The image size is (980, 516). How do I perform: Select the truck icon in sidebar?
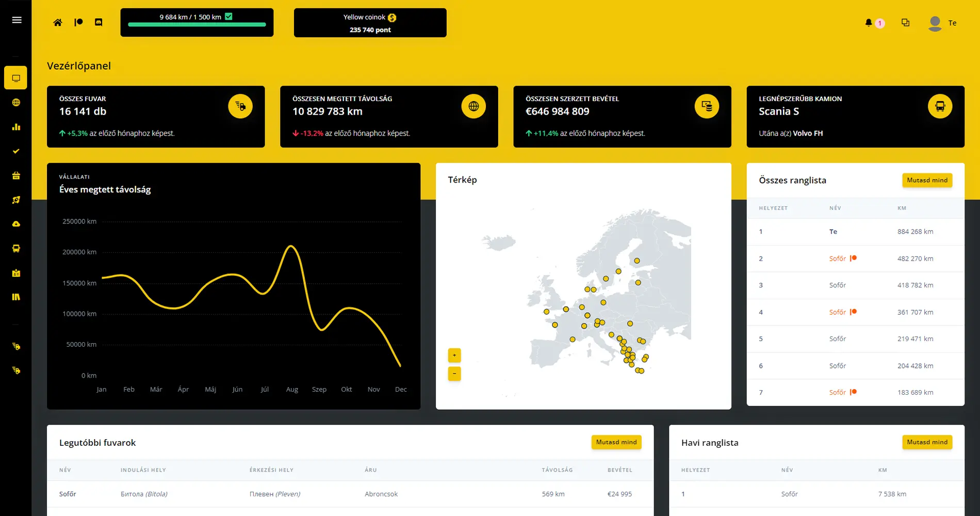coord(16,248)
